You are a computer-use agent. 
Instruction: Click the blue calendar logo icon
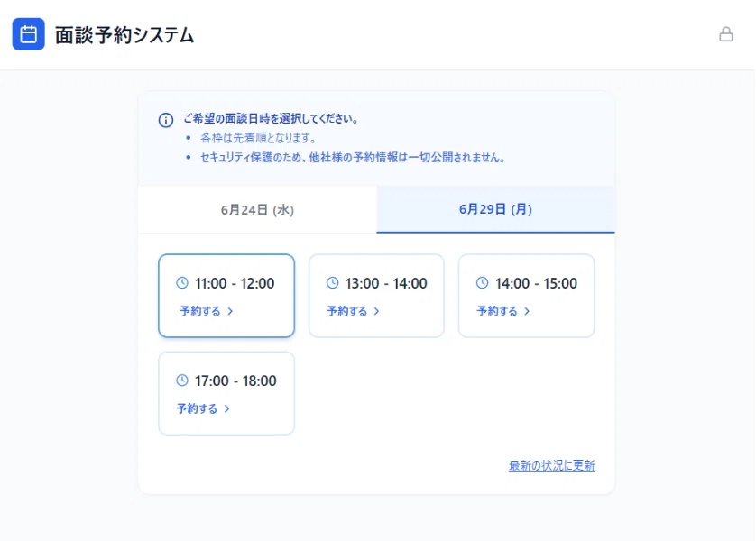[x=29, y=34]
